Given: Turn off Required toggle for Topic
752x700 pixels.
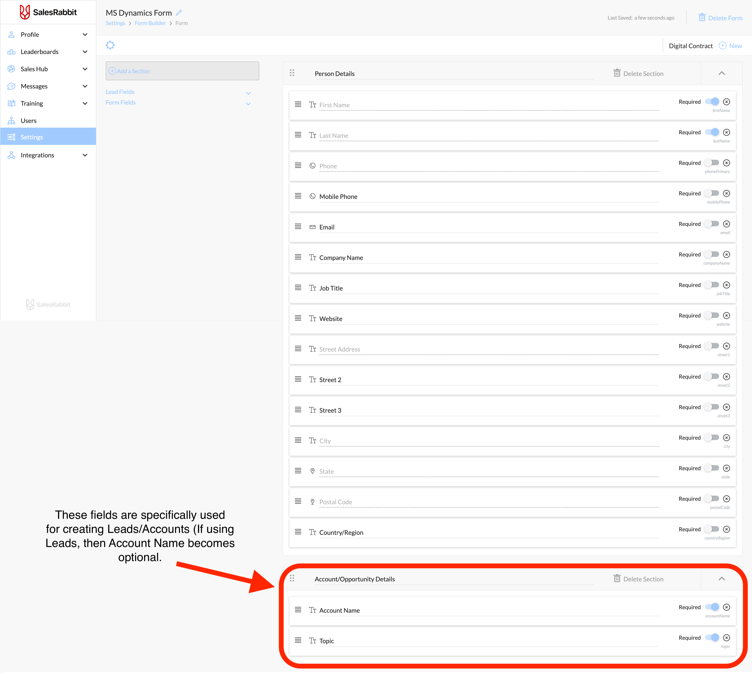Looking at the screenshot, I should pyautogui.click(x=711, y=638).
